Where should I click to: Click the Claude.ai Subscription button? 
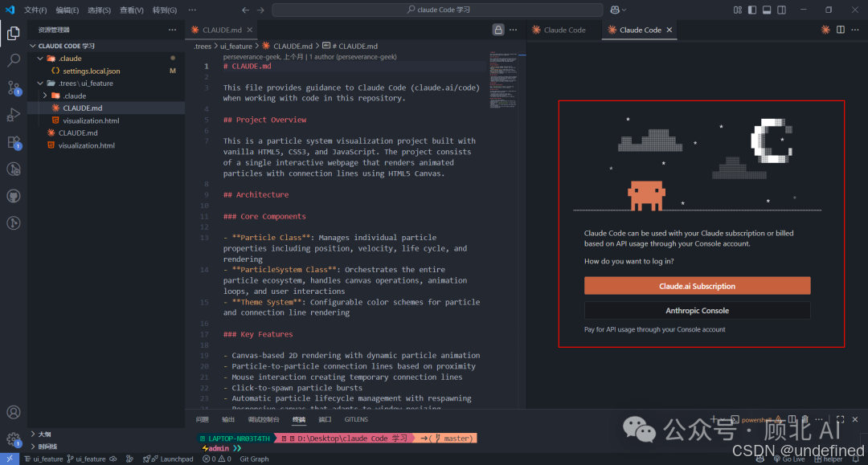(x=697, y=286)
